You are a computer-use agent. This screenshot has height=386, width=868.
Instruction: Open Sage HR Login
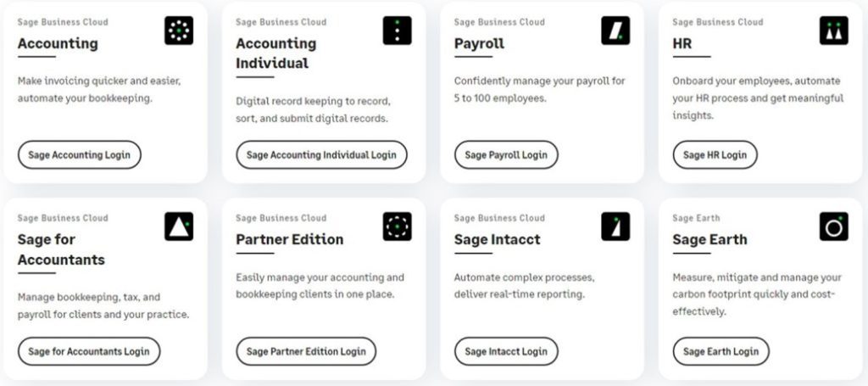click(715, 155)
